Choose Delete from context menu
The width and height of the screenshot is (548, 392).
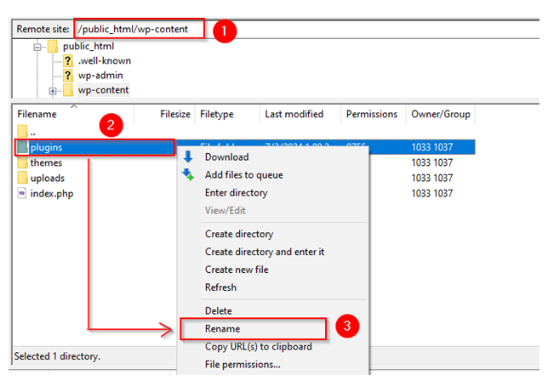[x=273, y=311]
